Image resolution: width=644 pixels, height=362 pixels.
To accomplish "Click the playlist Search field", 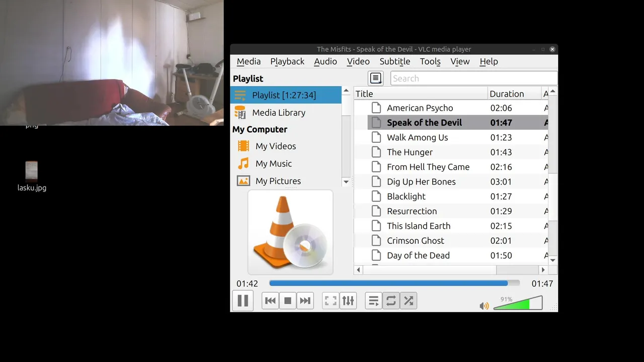I will point(473,78).
